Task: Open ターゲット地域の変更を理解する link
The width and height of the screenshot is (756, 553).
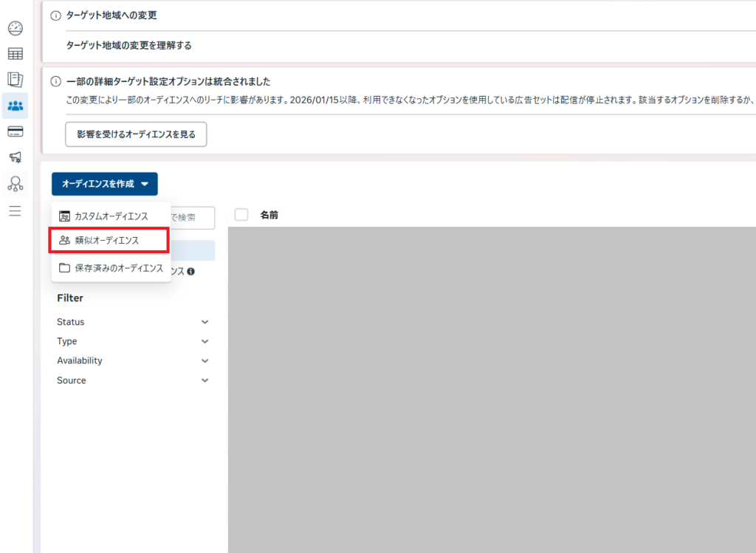Action: (128, 45)
